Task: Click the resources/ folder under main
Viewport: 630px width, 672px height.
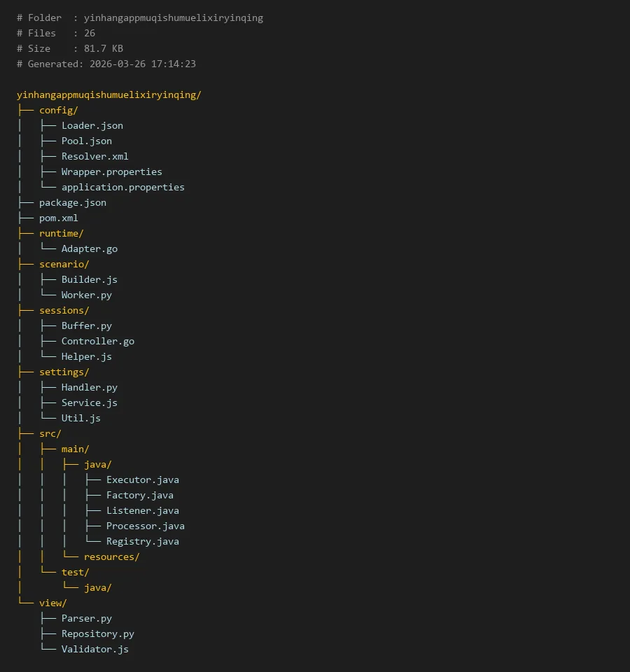Action: click(111, 556)
